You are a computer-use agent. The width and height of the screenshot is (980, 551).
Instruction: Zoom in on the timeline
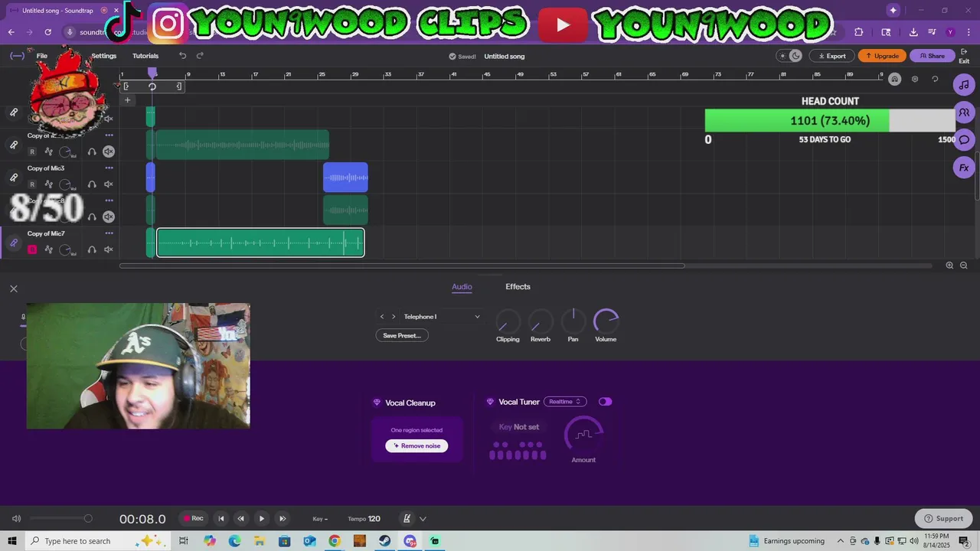point(949,266)
